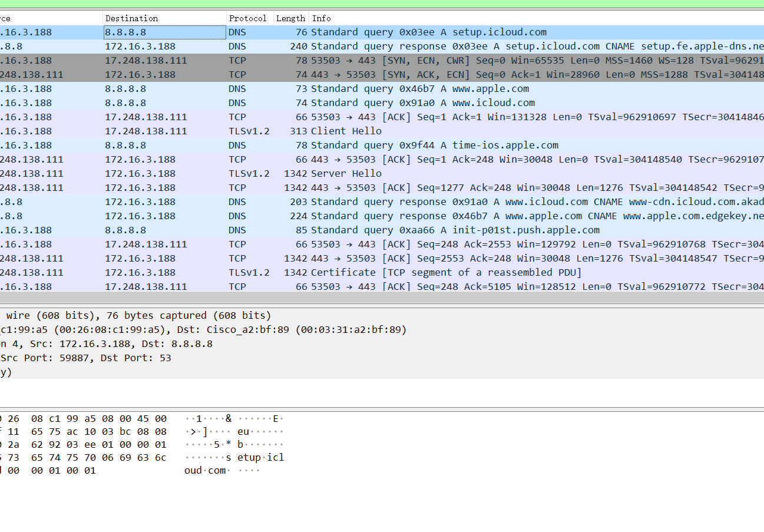
Task: Select ACK packet with Seq=1 Ack=248
Action: (382, 160)
